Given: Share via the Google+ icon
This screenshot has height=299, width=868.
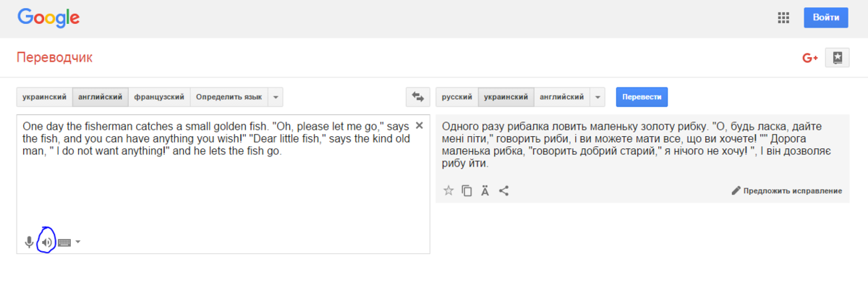Looking at the screenshot, I should tap(809, 58).
